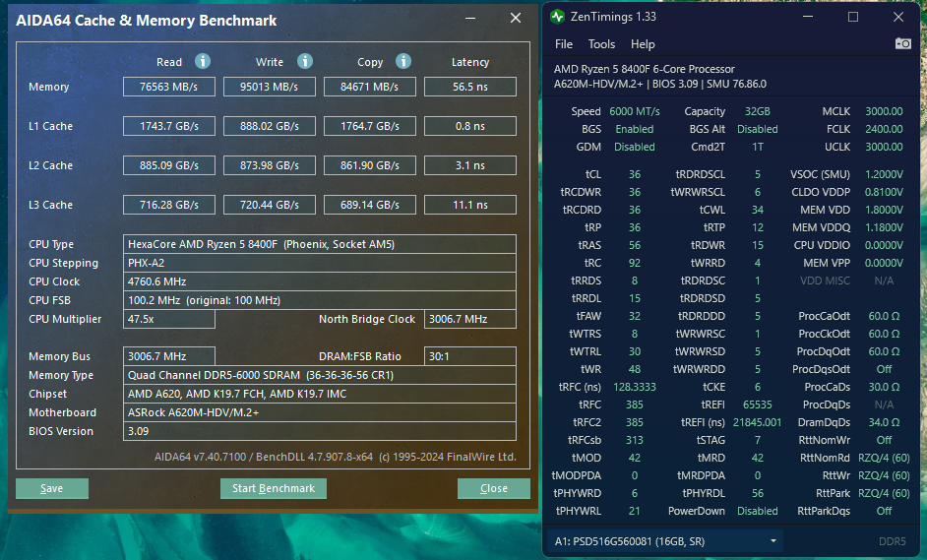Click the BGS Enabled value
Image resolution: width=927 pixels, height=560 pixels.
635,129
